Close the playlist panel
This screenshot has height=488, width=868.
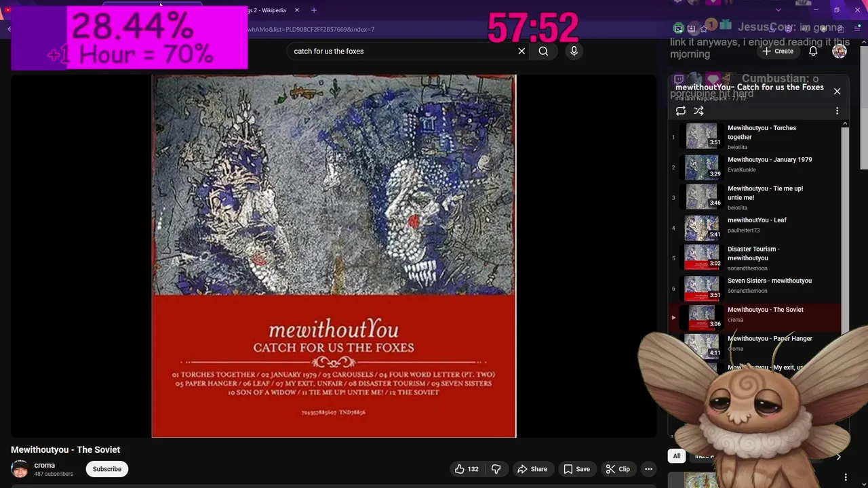[837, 91]
